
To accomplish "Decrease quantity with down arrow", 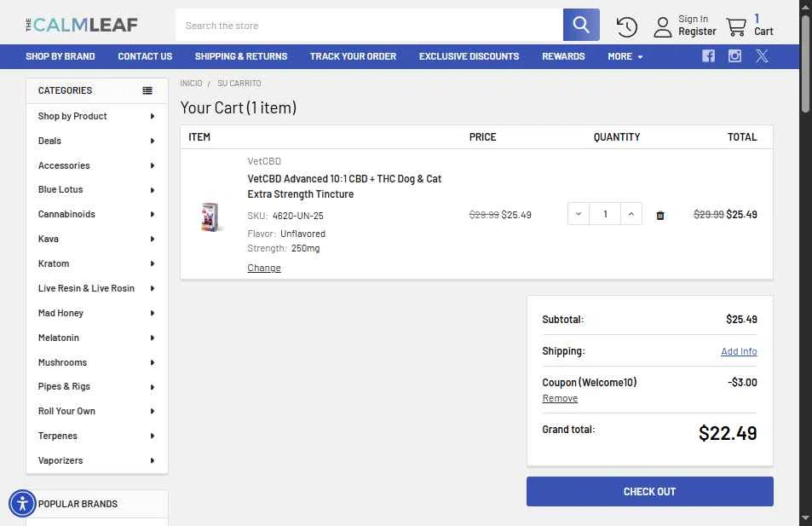I will click(579, 214).
